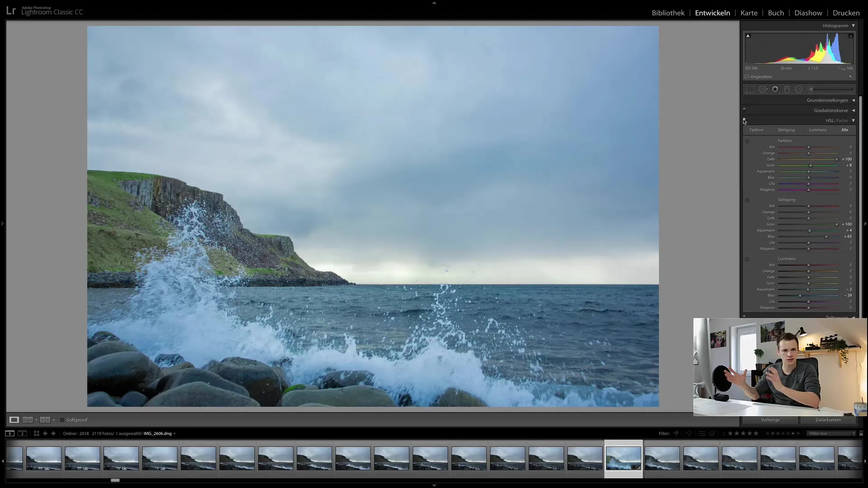Collapse the Histogramm panel
Viewport: 868px width, 488px height.
854,26
